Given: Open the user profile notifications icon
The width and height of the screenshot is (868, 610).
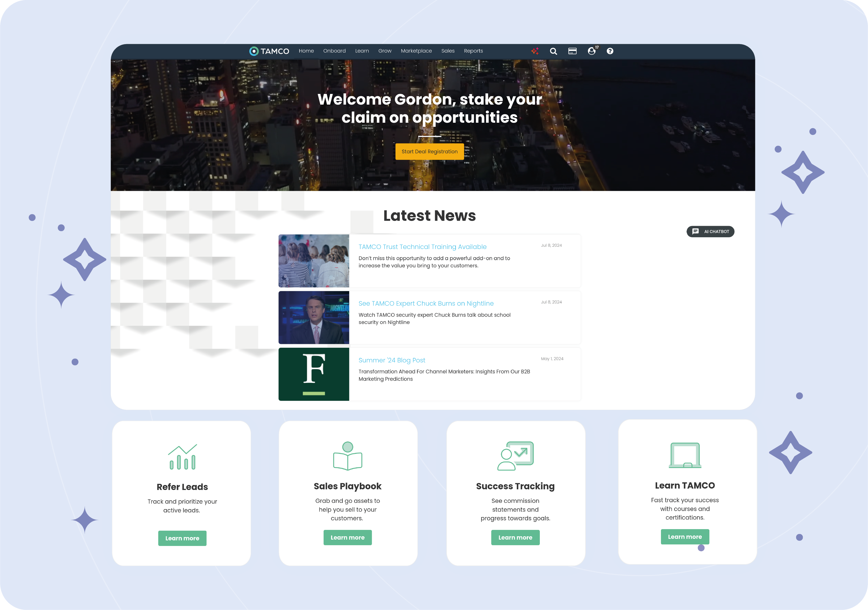Looking at the screenshot, I should (592, 51).
